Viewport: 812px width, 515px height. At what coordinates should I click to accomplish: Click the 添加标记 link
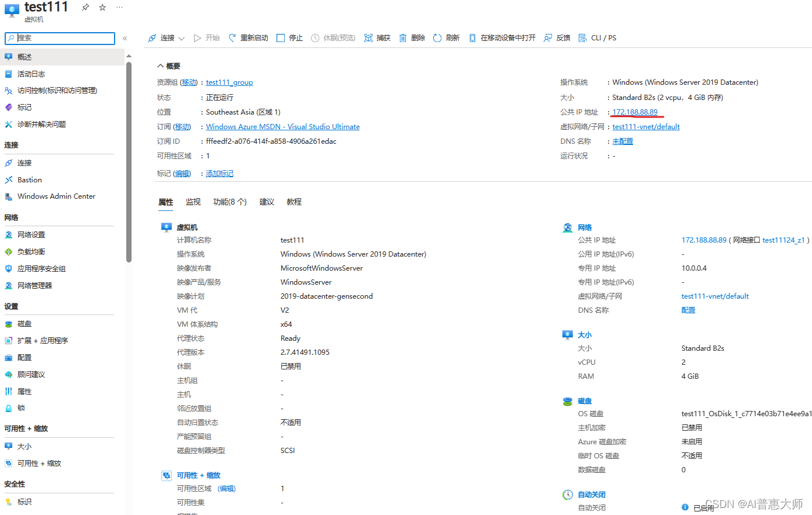click(220, 174)
